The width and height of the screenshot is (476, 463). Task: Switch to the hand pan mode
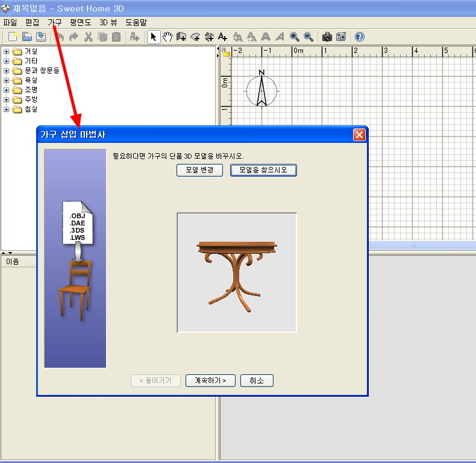click(168, 37)
